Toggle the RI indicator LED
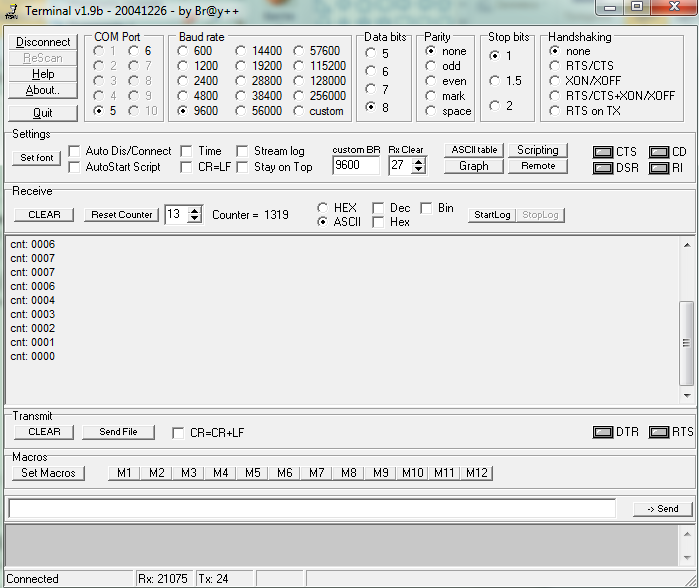This screenshot has height=588, width=699. (x=659, y=168)
